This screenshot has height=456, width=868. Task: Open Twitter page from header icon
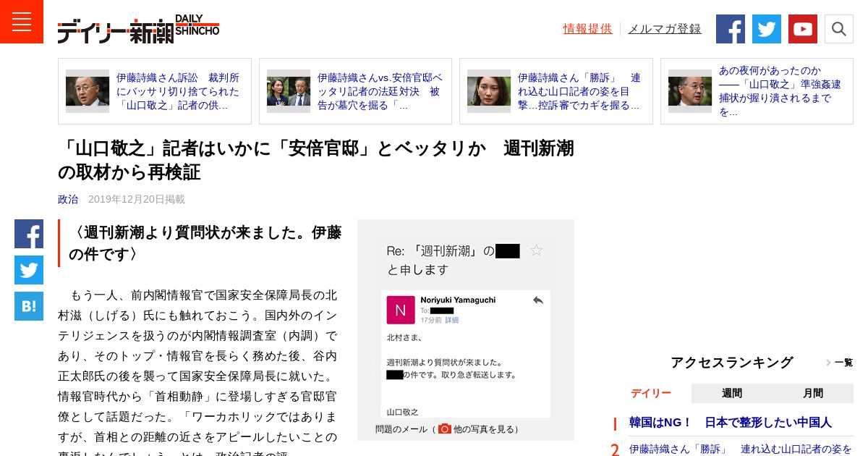coord(767,29)
